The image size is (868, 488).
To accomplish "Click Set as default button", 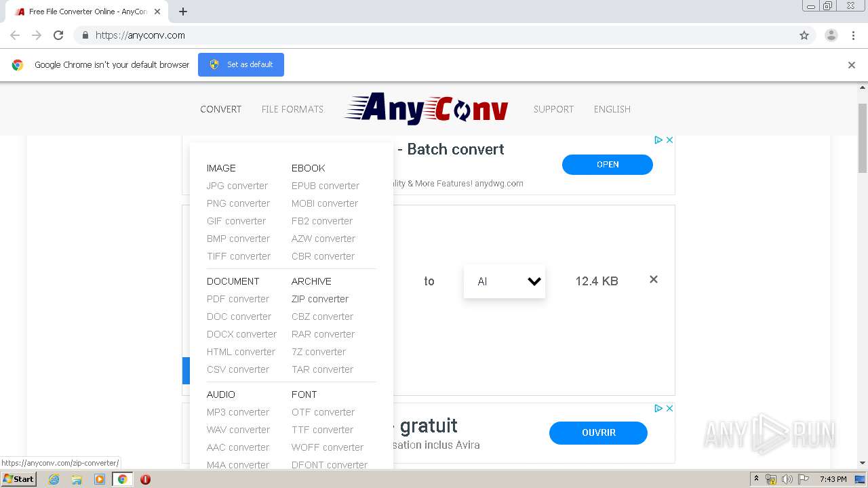I will pos(241,64).
